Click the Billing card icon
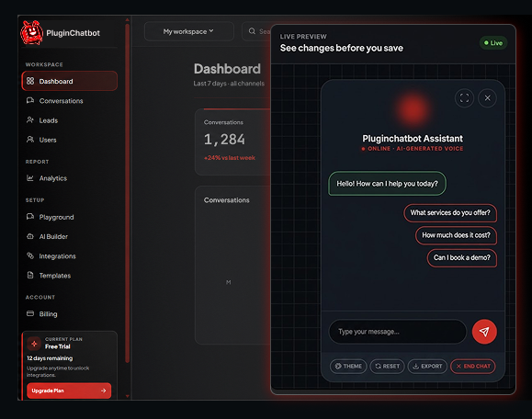Image resolution: width=532 pixels, height=419 pixels. tap(30, 313)
